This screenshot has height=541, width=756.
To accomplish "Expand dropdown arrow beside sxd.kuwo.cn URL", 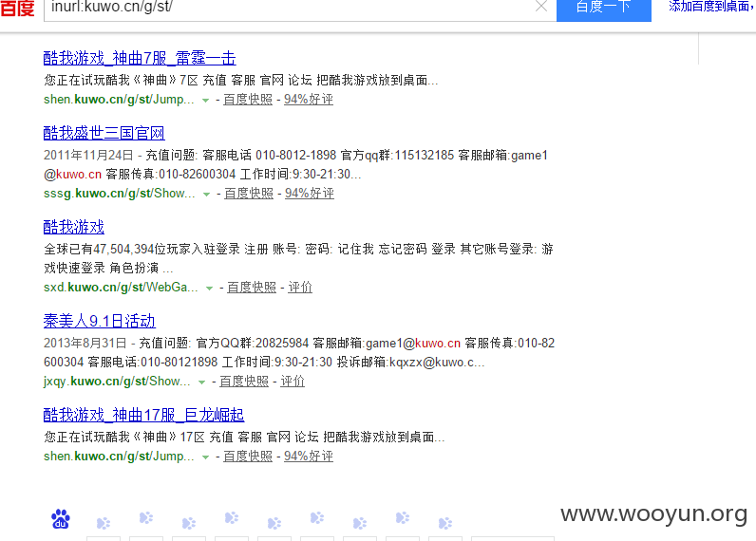I will click(209, 289).
